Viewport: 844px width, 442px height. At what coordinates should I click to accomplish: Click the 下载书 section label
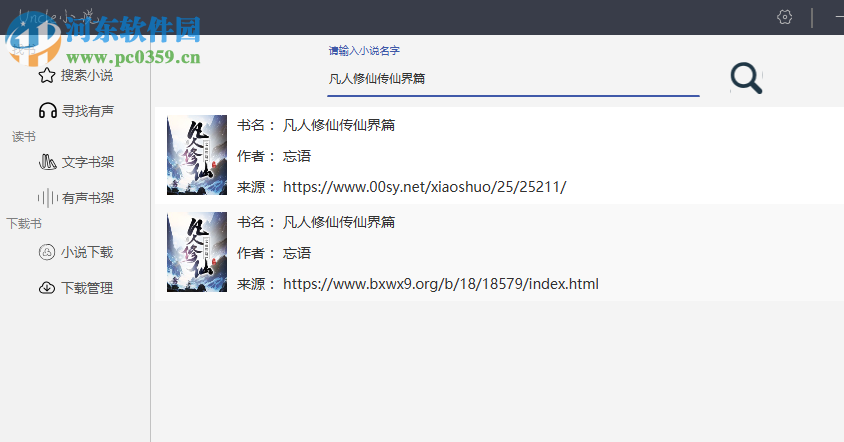[x=24, y=223]
